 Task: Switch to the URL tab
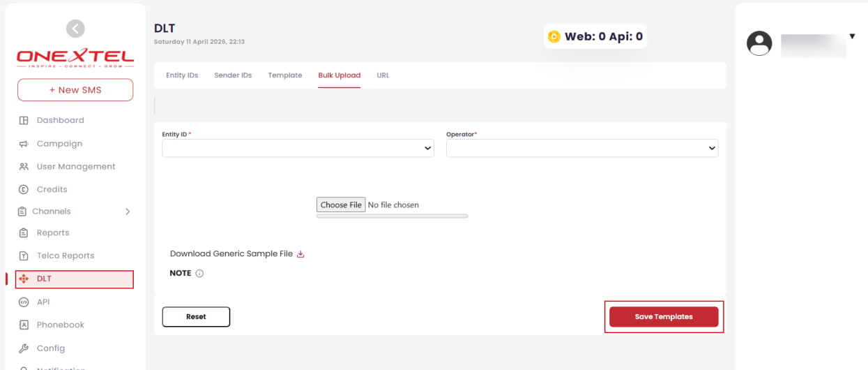pos(383,75)
